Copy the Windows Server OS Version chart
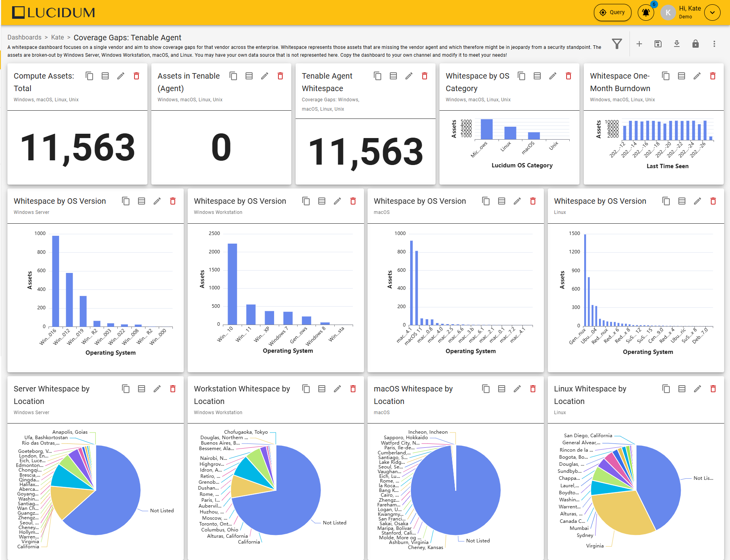The height and width of the screenshot is (560, 730). (126, 201)
